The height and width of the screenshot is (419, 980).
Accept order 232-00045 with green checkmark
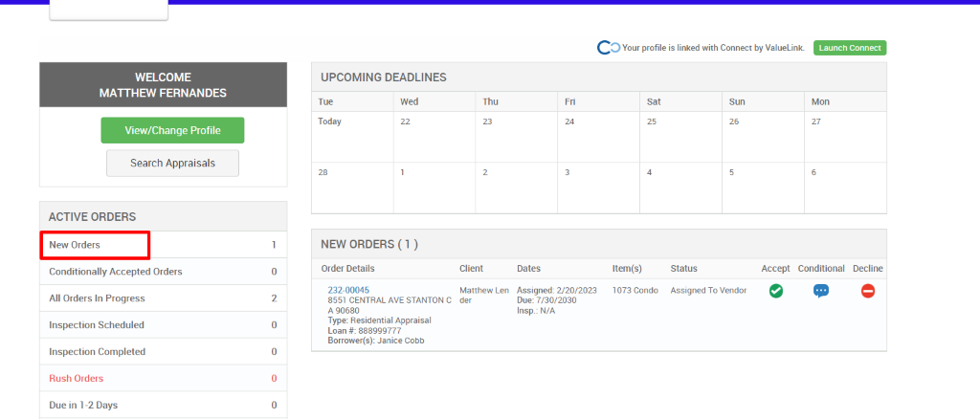coord(775,291)
